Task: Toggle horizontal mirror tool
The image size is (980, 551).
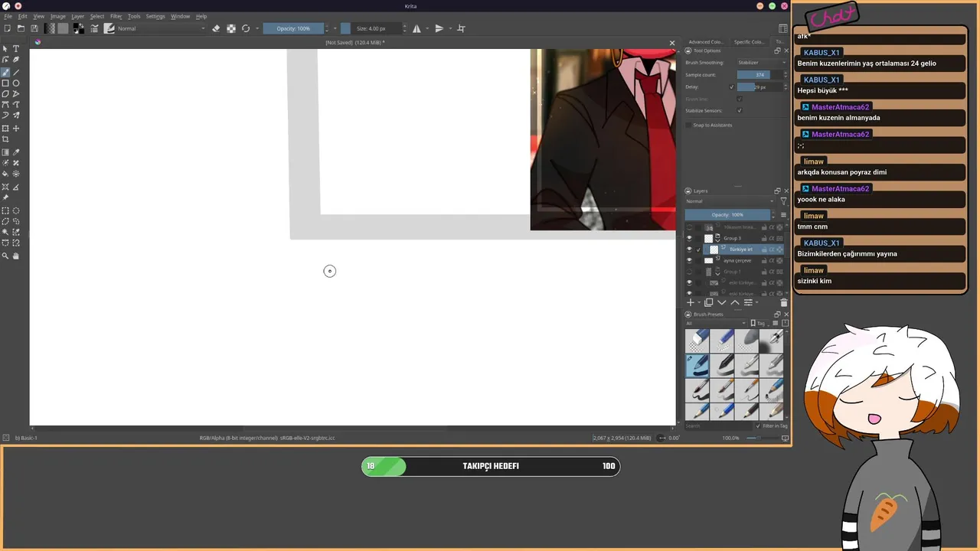Action: pos(416,28)
